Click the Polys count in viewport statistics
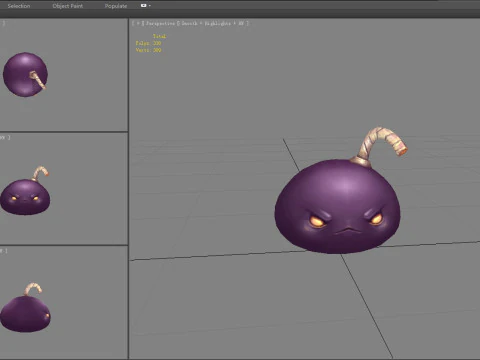480x360 pixels. 148,43
